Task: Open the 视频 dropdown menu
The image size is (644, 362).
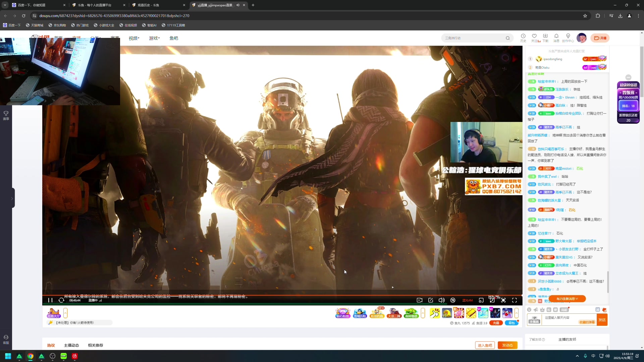Action: coord(134,38)
